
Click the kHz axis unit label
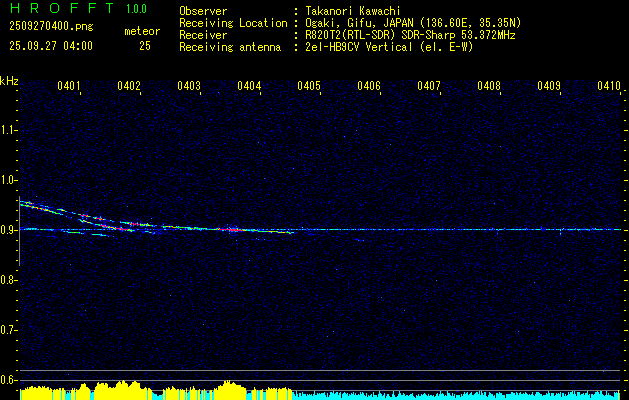9,80
